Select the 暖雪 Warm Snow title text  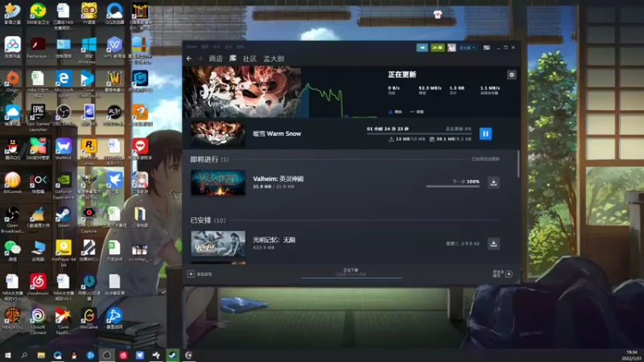(x=277, y=134)
